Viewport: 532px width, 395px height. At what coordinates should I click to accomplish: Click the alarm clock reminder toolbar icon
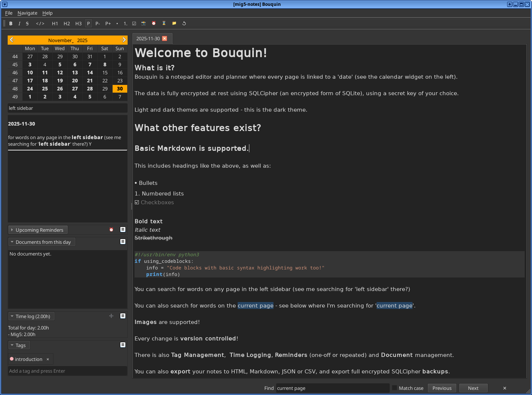coord(154,23)
